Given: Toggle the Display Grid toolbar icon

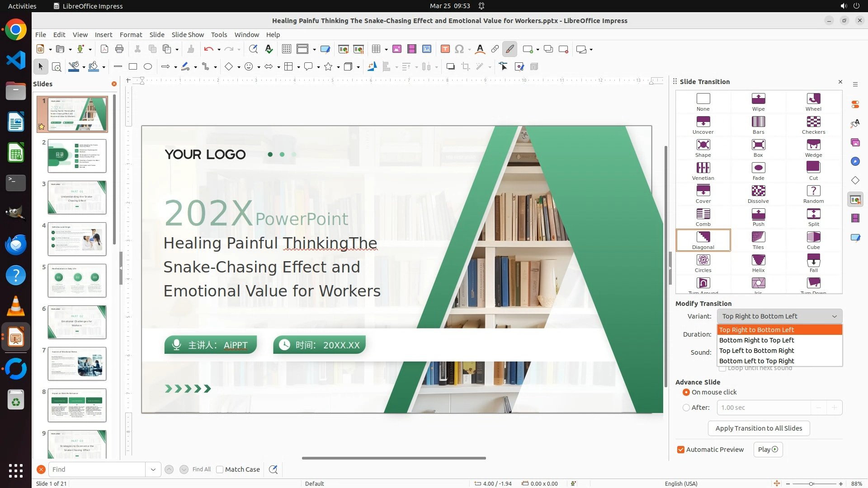Looking at the screenshot, I should (x=286, y=49).
